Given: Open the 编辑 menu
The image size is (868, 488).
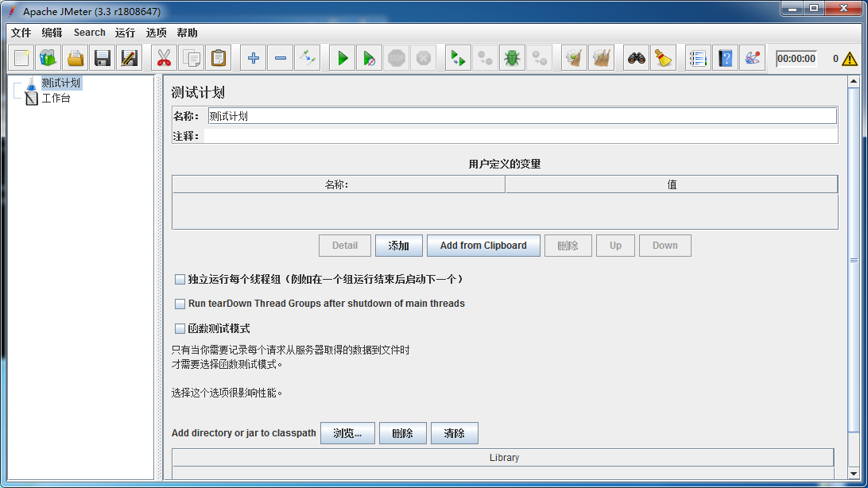Looking at the screenshot, I should pos(52,33).
